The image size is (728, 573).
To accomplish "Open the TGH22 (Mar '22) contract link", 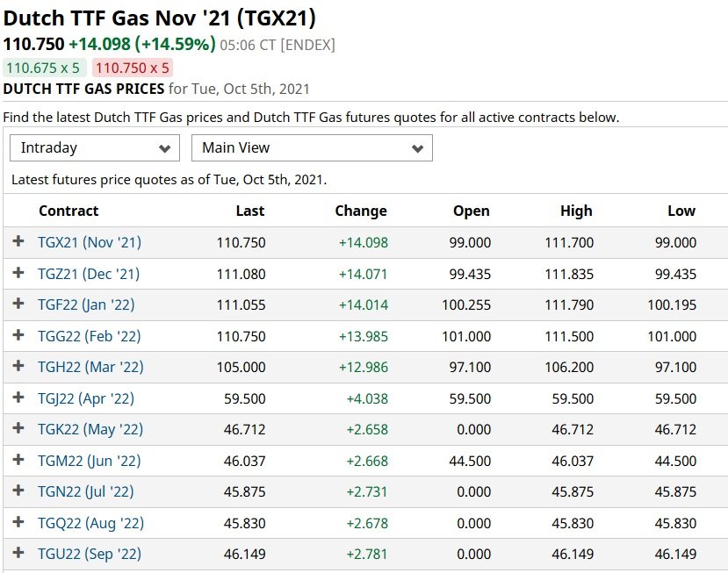I will [91, 367].
